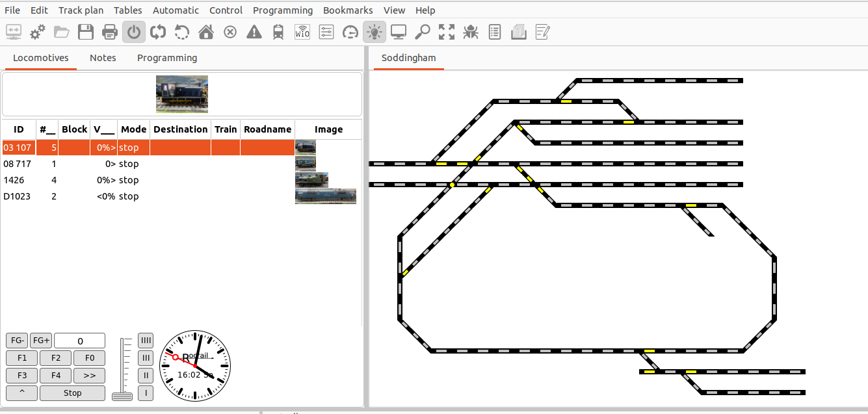Click the emergency break warning triangle icon
The height and width of the screenshot is (414, 868).
point(254,32)
